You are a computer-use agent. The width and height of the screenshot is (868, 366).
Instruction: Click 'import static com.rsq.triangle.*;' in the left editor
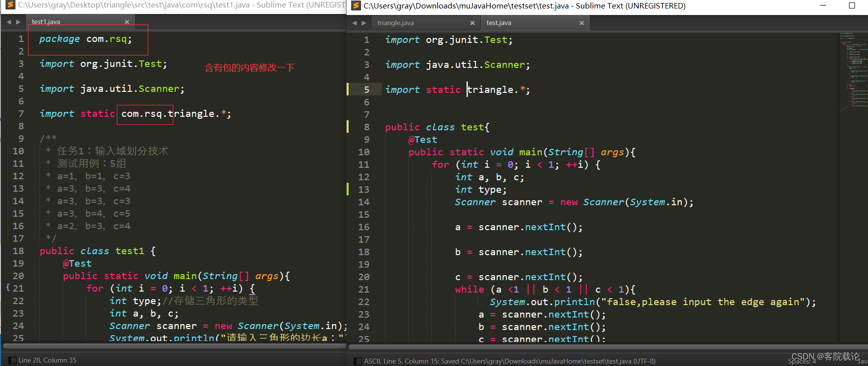click(x=135, y=114)
